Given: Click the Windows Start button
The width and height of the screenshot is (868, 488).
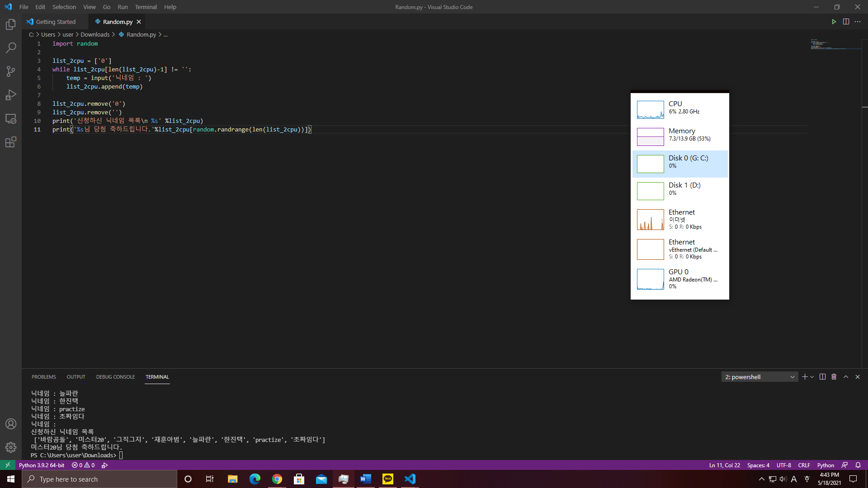Looking at the screenshot, I should (11, 479).
